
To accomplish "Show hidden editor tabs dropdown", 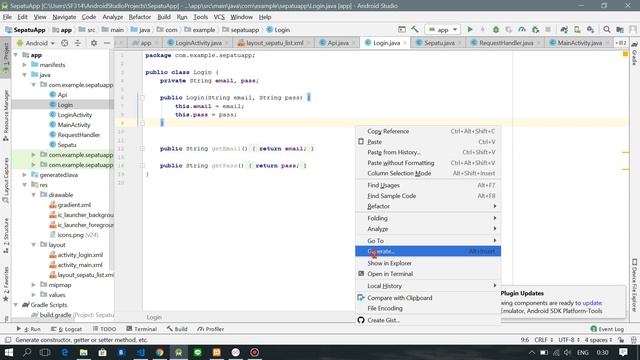I will (620, 43).
